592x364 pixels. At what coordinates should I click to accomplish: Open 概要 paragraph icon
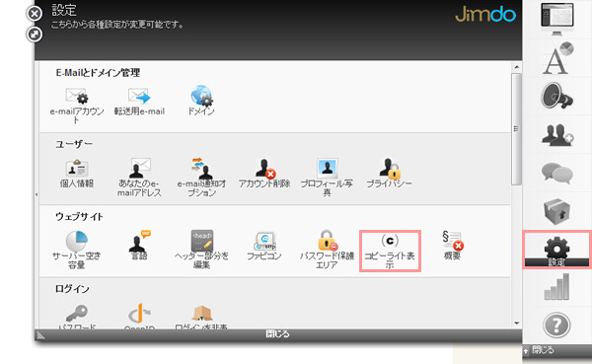click(452, 241)
